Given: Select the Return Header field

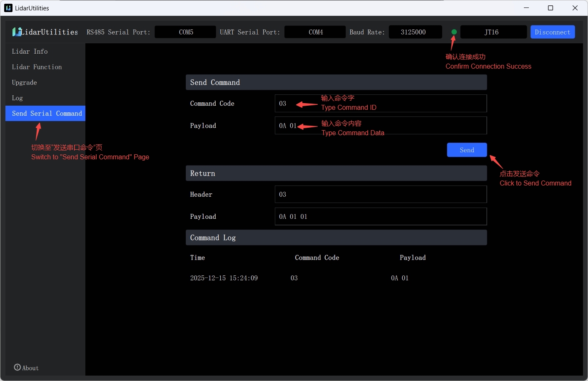Looking at the screenshot, I should tap(381, 194).
